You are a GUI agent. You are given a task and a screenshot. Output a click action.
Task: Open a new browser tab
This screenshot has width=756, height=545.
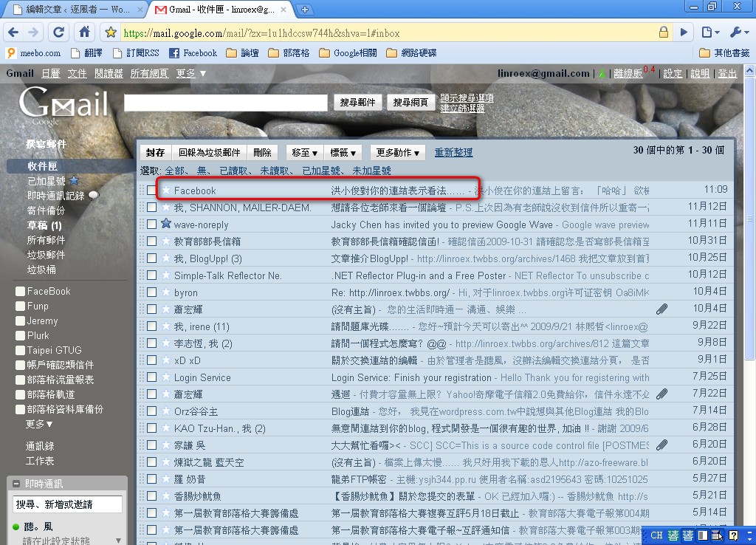coord(305,9)
